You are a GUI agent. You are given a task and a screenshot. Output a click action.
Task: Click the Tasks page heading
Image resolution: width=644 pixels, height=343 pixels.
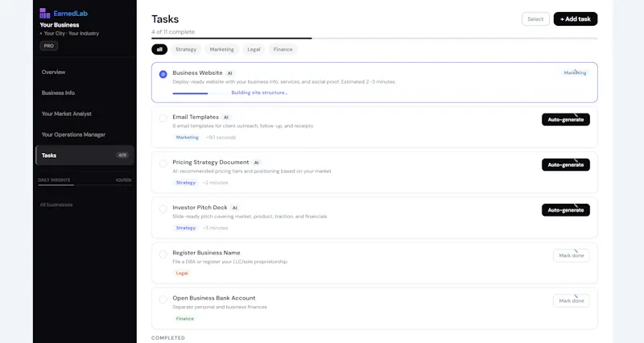(x=165, y=19)
